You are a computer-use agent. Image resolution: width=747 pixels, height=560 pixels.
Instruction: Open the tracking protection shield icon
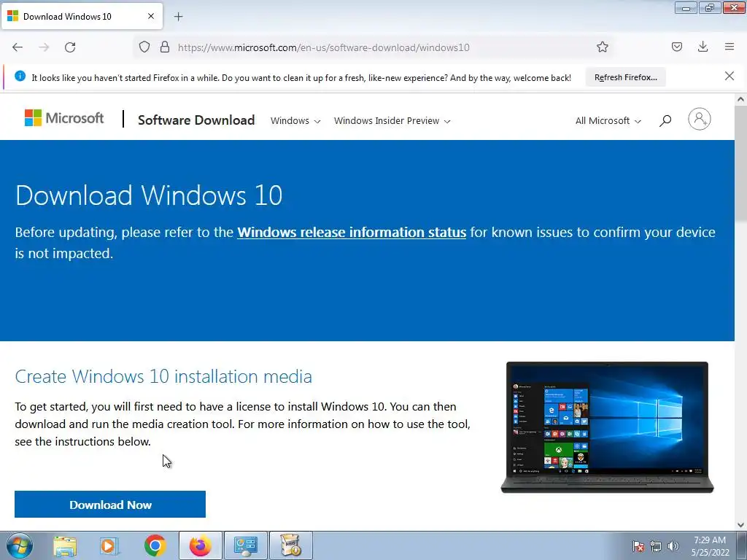click(144, 47)
